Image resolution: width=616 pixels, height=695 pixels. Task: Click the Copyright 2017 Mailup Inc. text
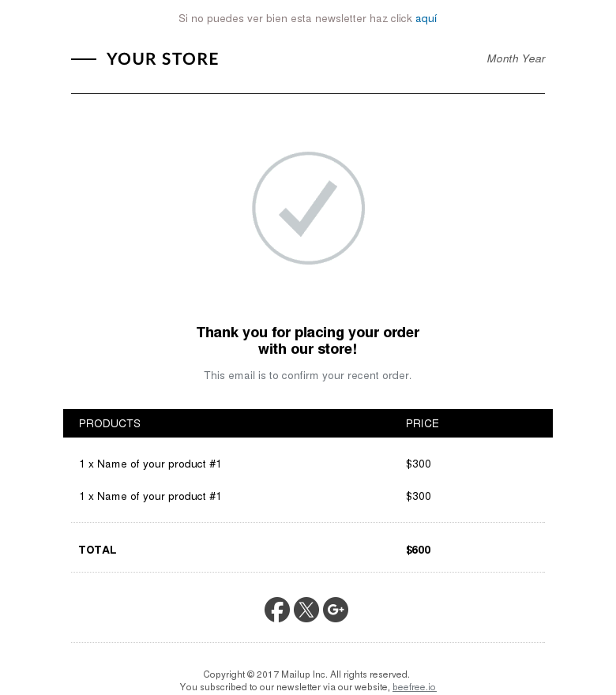[x=306, y=674]
